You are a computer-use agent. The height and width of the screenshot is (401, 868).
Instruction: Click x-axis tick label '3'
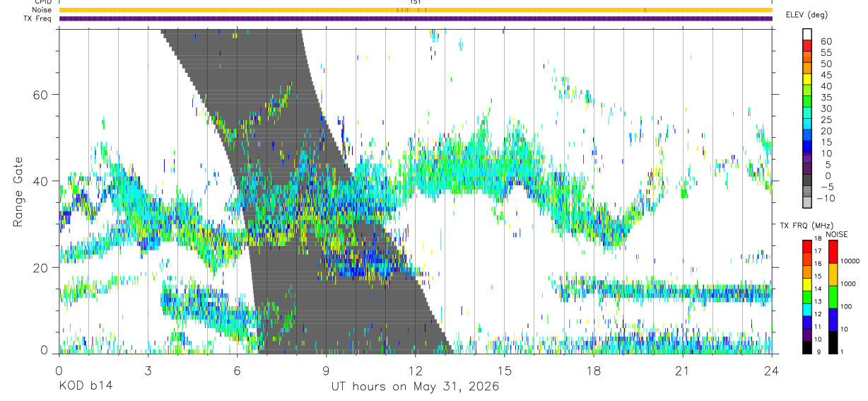tap(148, 371)
